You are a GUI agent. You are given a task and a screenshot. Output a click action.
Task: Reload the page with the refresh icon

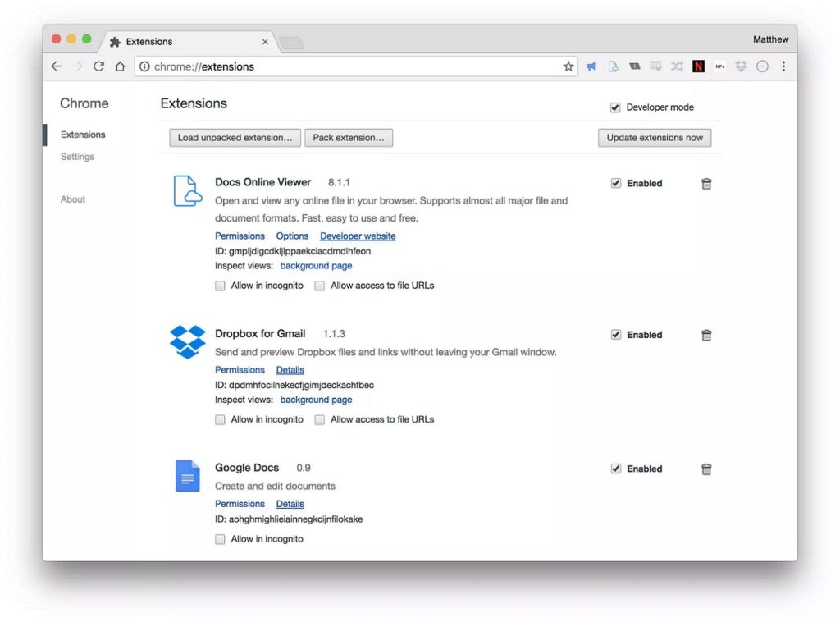click(98, 66)
